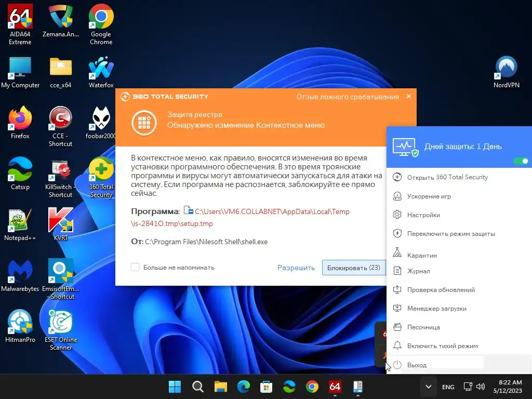
Task: Open network status tray icon
Action: tap(468, 387)
